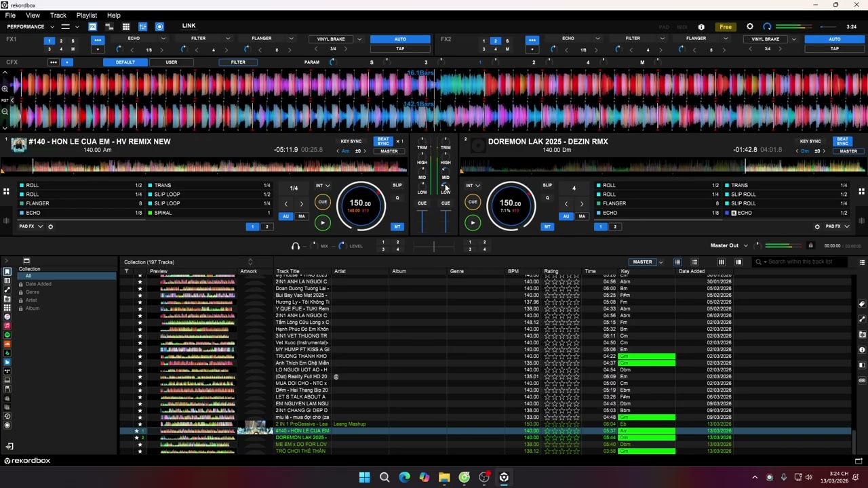This screenshot has width=868, height=488.
Task: Play deck 2 with the green play button
Action: tap(473, 222)
